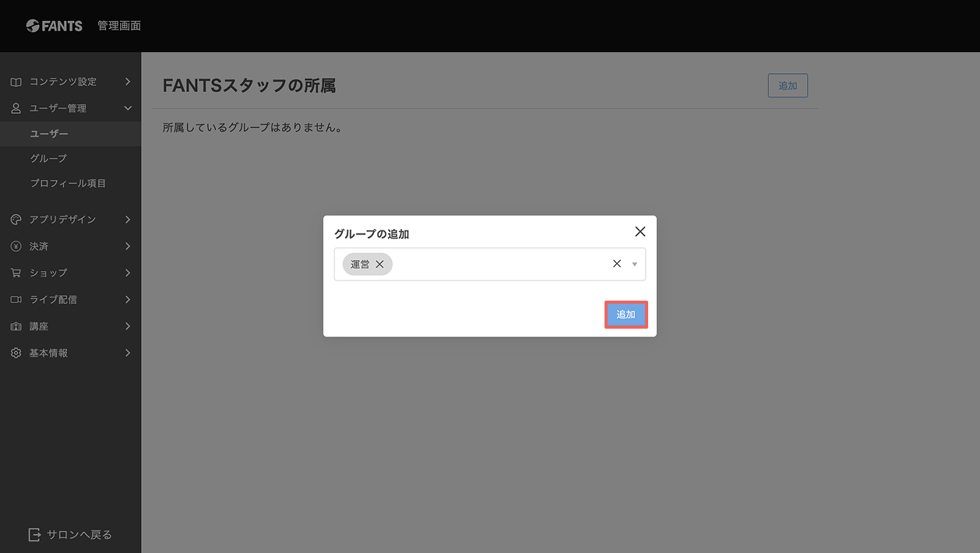Click the サロンへ戻る link
The image size is (980, 553).
pyautogui.click(x=70, y=535)
